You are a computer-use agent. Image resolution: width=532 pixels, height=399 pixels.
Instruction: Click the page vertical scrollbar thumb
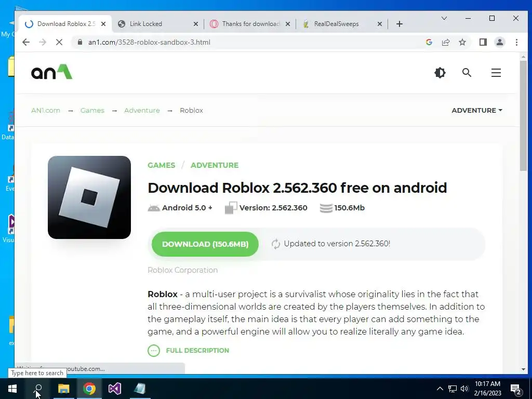(x=523, y=115)
